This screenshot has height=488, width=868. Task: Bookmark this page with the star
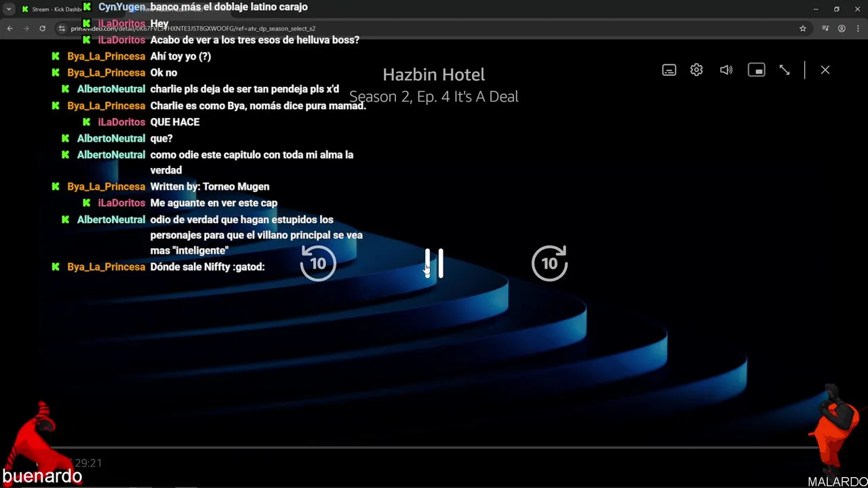(803, 28)
